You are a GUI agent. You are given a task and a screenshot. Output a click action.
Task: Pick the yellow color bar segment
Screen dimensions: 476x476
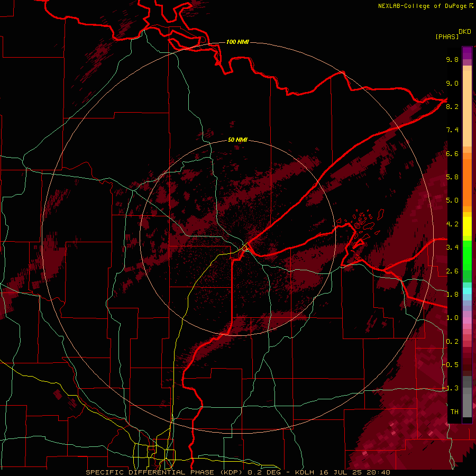[467, 226]
